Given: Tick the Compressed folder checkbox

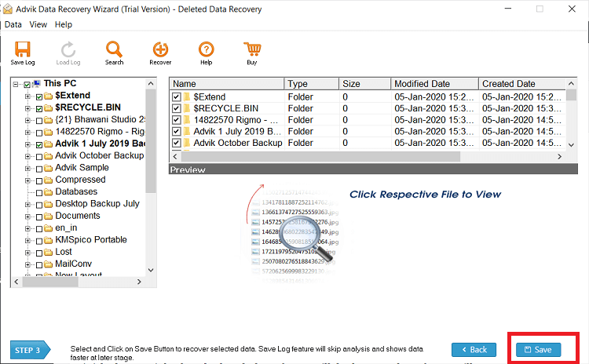Looking at the screenshot, I should pos(39,181).
